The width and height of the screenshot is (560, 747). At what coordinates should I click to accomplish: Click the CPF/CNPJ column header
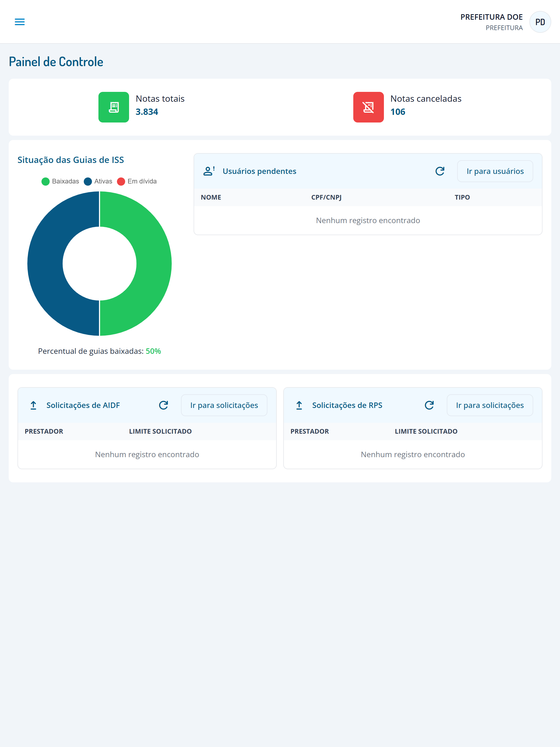pos(326,197)
